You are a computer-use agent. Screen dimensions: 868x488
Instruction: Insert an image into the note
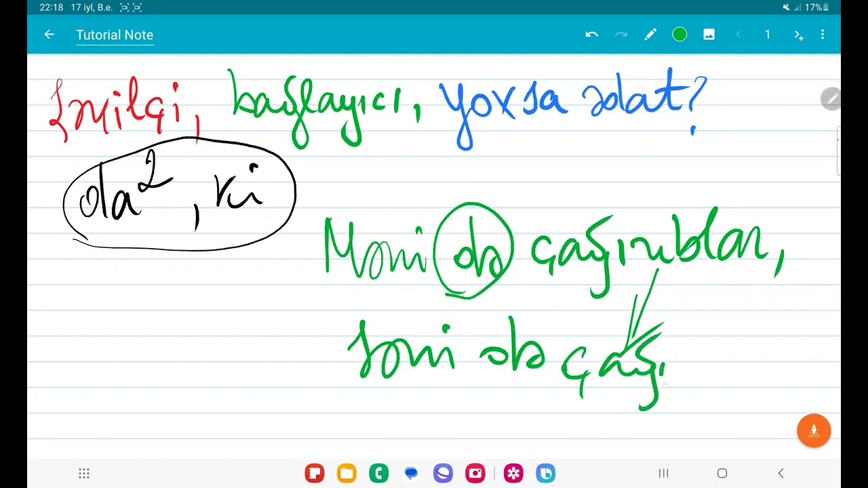(x=709, y=35)
